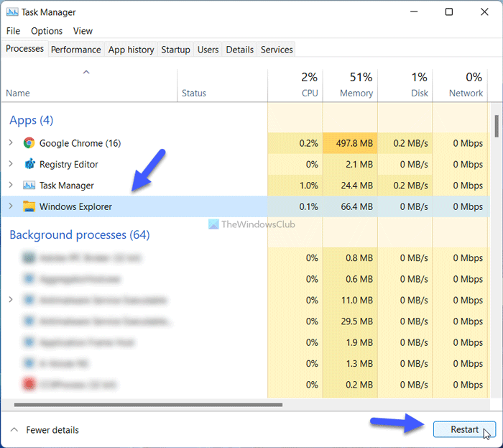This screenshot has width=503, height=448.
Task: Select the Google Chrome (16) row
Action: click(x=246, y=143)
